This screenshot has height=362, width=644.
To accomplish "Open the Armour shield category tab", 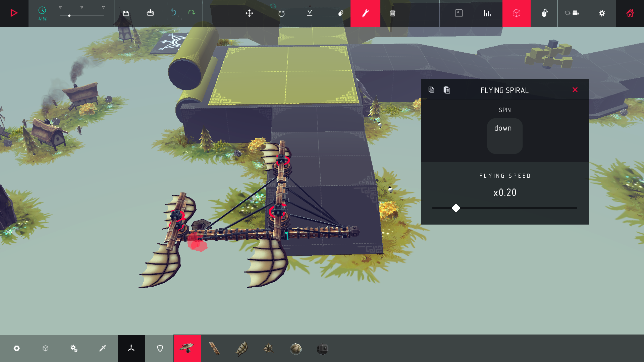I will tap(160, 348).
